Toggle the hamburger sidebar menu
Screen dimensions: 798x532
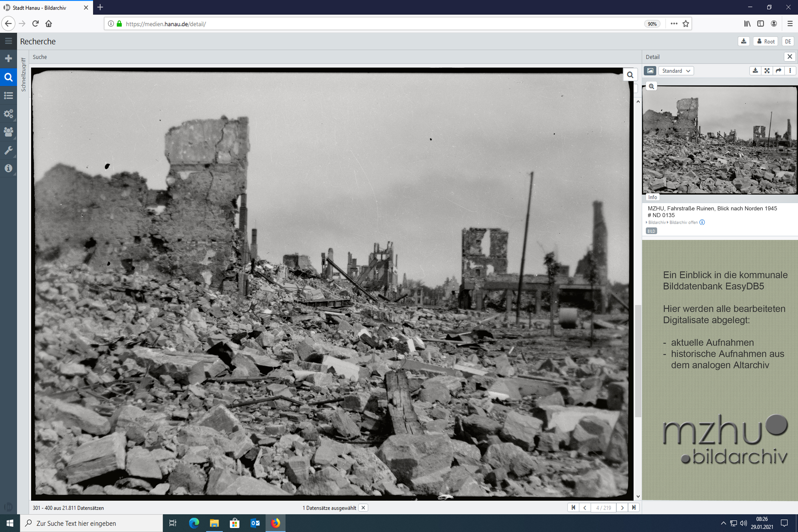pyautogui.click(x=9, y=41)
